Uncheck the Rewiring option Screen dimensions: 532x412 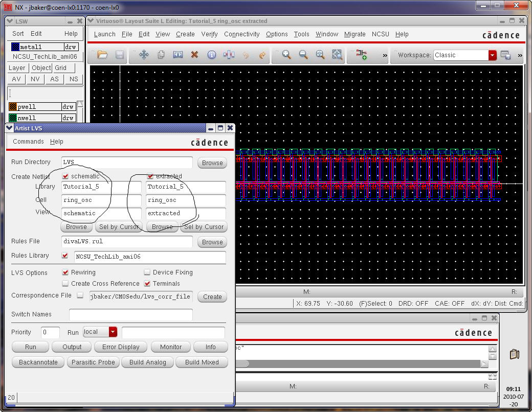pos(65,272)
